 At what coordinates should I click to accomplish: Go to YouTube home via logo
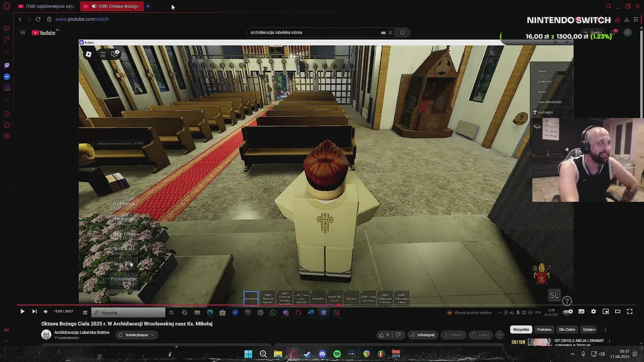coord(44,33)
